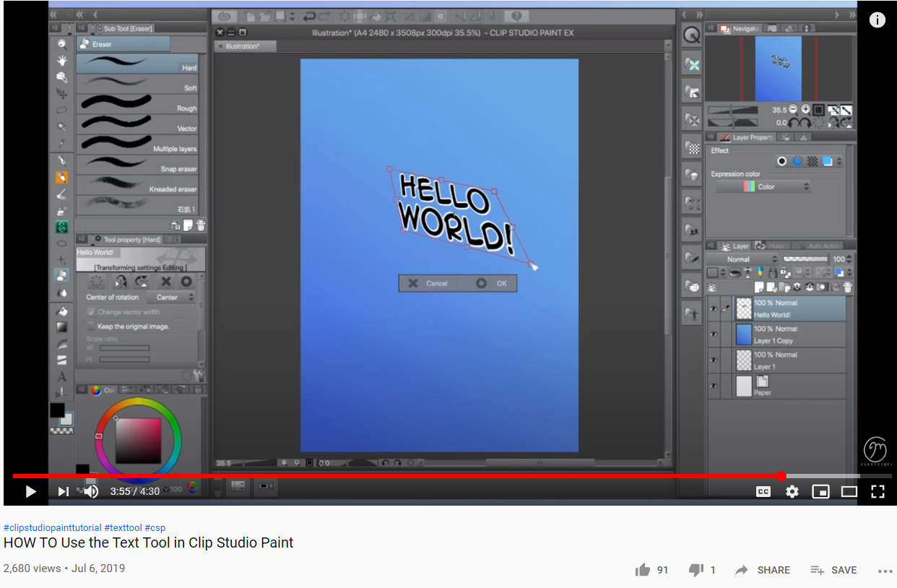
Task: Click the X cancel icon in Tool property
Action: click(166, 282)
